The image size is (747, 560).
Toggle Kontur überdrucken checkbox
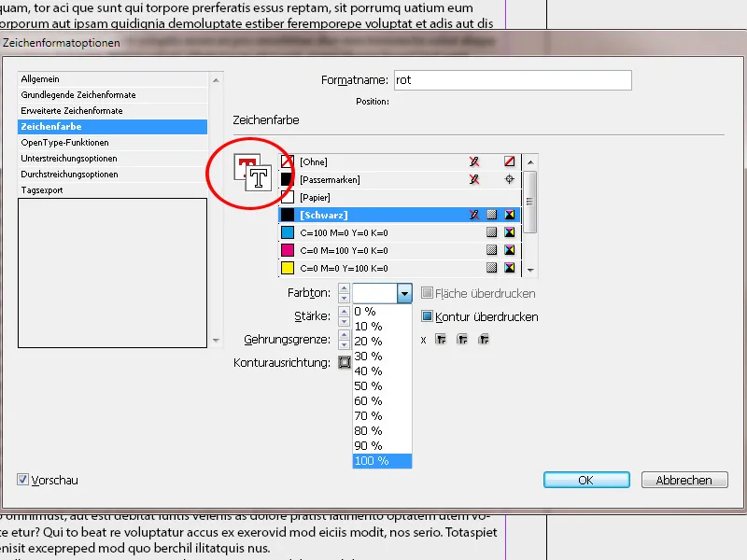pos(427,316)
